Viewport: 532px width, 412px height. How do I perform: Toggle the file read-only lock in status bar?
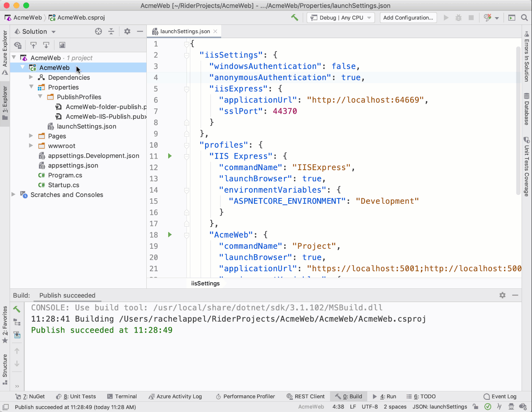475,407
